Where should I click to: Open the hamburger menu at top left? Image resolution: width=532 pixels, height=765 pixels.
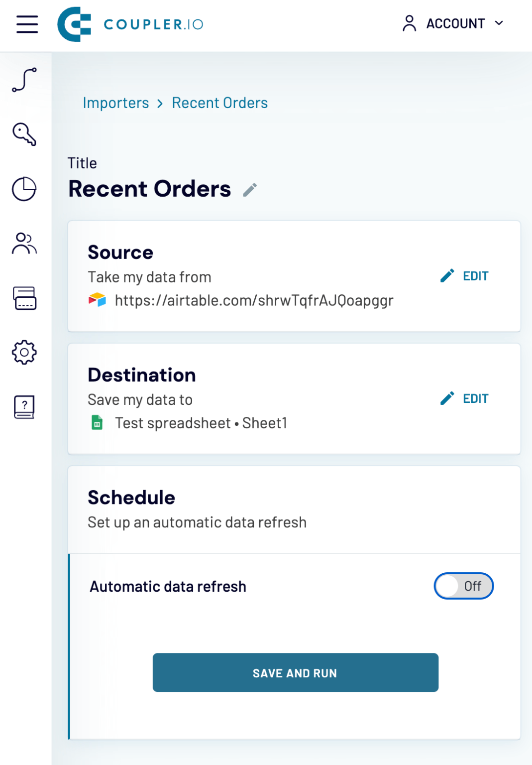tap(26, 24)
